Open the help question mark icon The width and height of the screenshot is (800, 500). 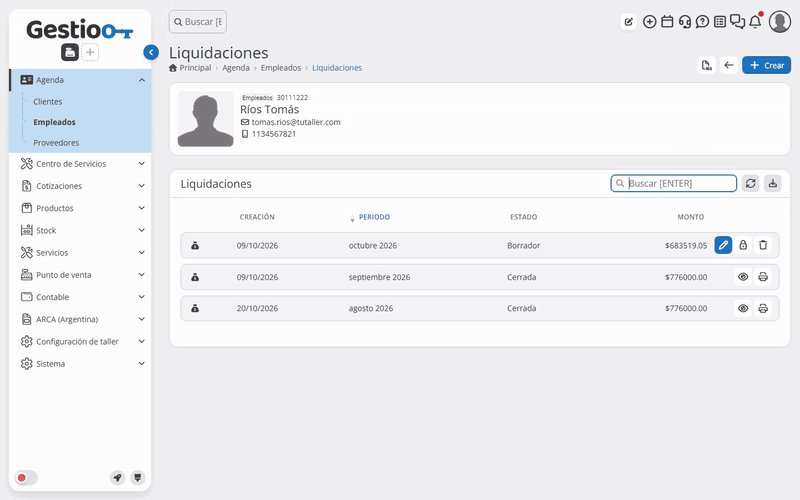[703, 22]
